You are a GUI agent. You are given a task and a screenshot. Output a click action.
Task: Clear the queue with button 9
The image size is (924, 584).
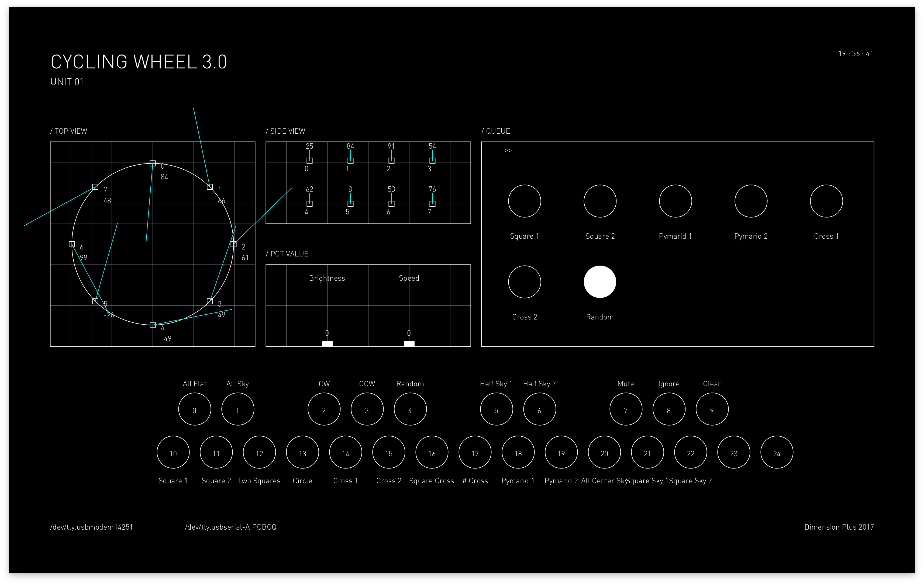tap(712, 409)
